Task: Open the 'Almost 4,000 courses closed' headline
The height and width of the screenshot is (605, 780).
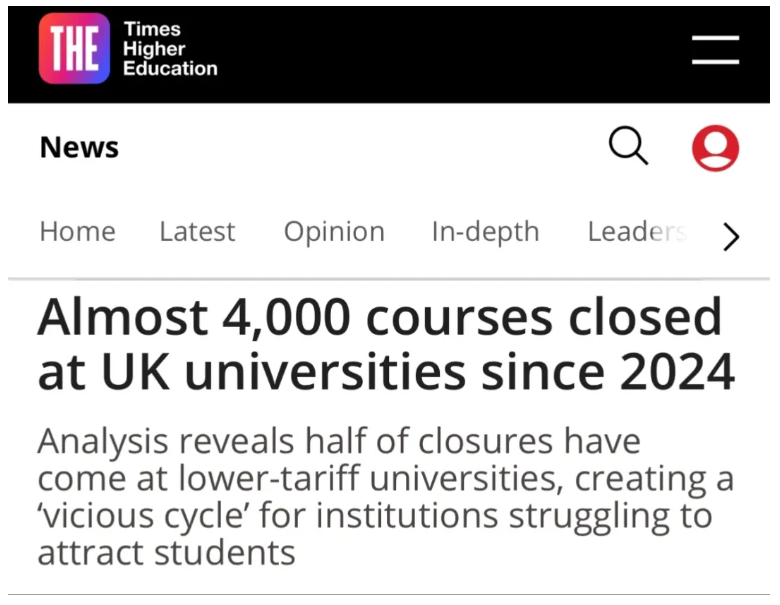Action: (x=380, y=320)
